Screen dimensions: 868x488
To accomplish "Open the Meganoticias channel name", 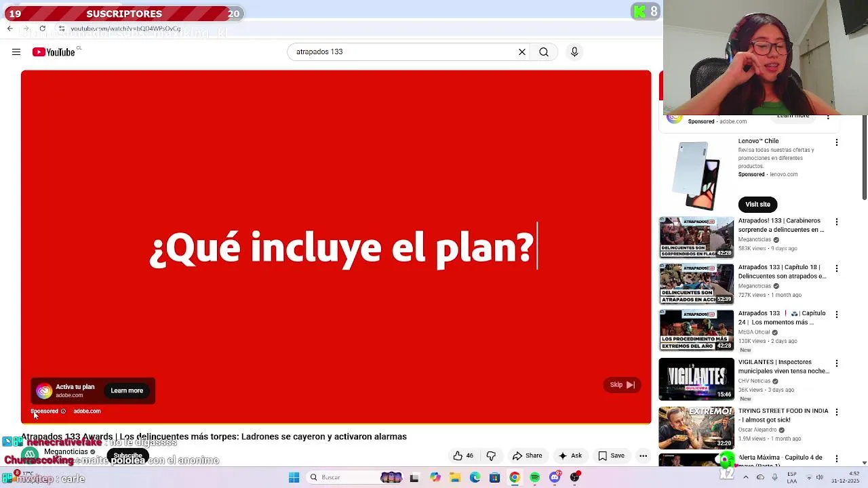I will [x=66, y=452].
